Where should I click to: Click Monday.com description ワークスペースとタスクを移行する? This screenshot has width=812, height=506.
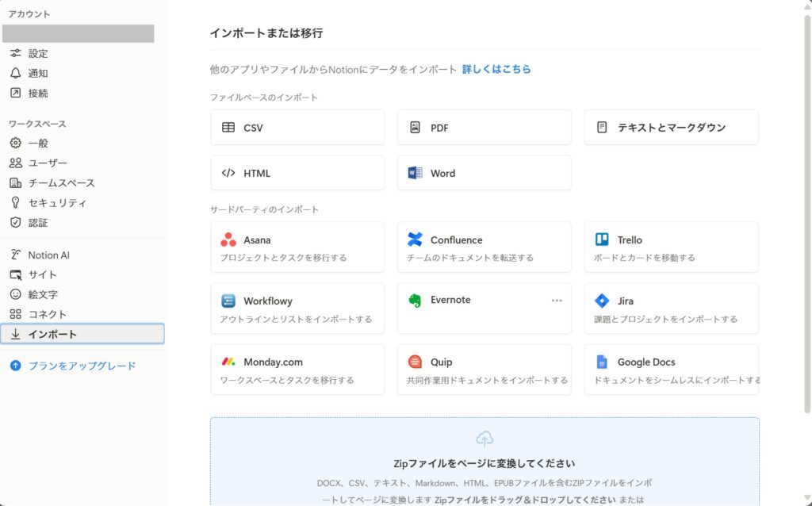287,380
